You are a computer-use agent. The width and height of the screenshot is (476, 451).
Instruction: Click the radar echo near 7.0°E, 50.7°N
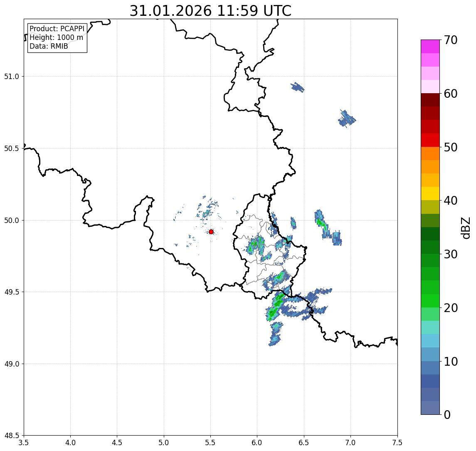pos(347,119)
